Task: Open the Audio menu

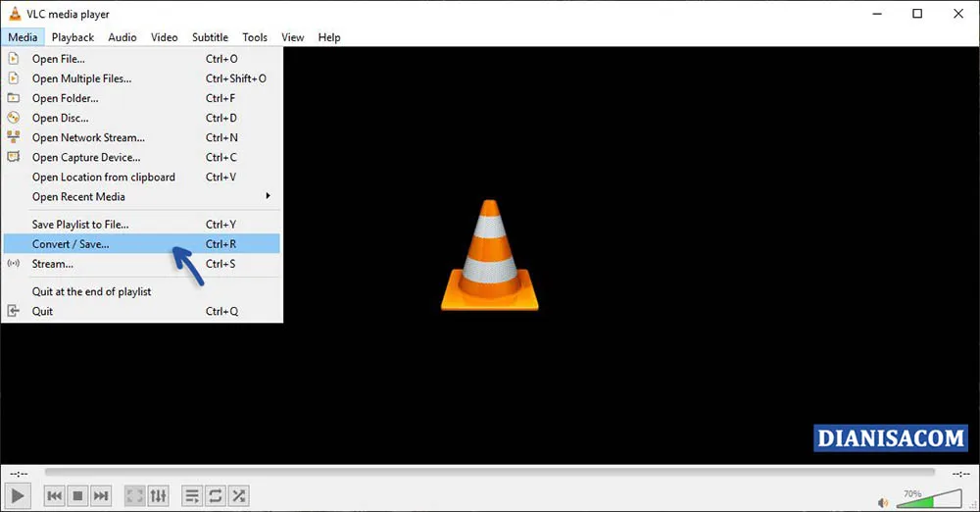Action: [122, 37]
